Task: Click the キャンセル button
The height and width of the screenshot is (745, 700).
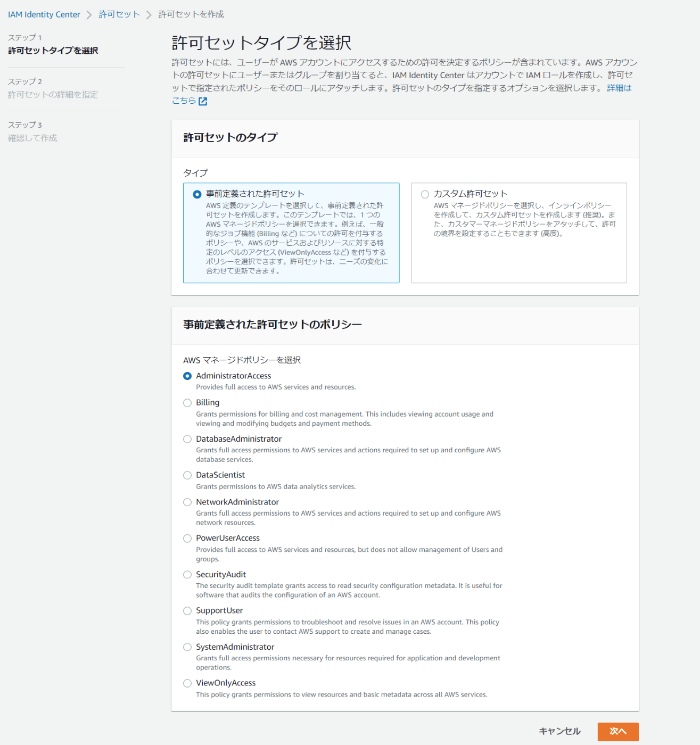Action: 559,731
